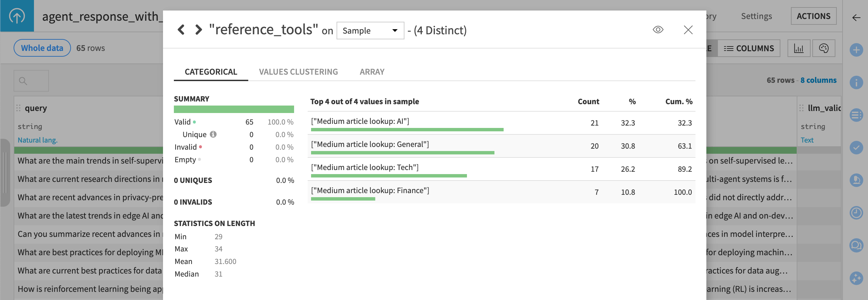The height and width of the screenshot is (300, 868).
Task: Click the back arrow in right panel
Action: [856, 18]
